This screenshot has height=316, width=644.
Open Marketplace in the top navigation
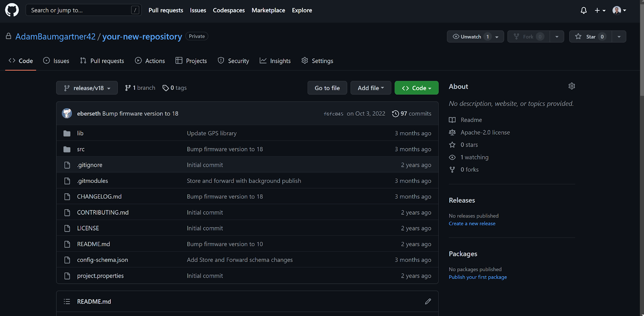[x=268, y=10]
